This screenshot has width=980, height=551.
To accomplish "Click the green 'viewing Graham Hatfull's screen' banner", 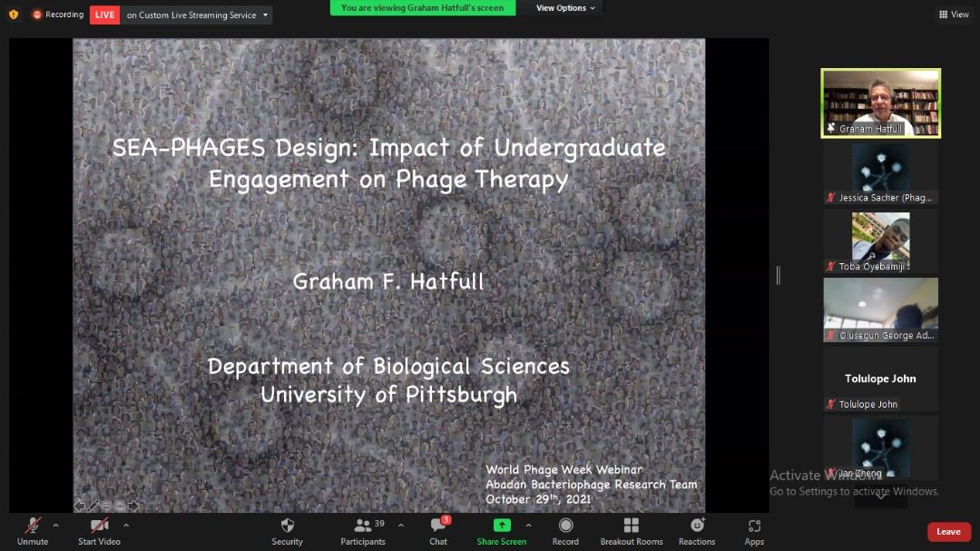I will pos(423,8).
